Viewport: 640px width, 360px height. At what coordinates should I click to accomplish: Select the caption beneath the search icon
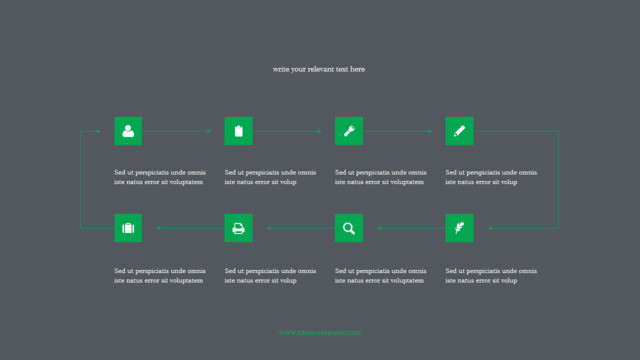point(380,276)
